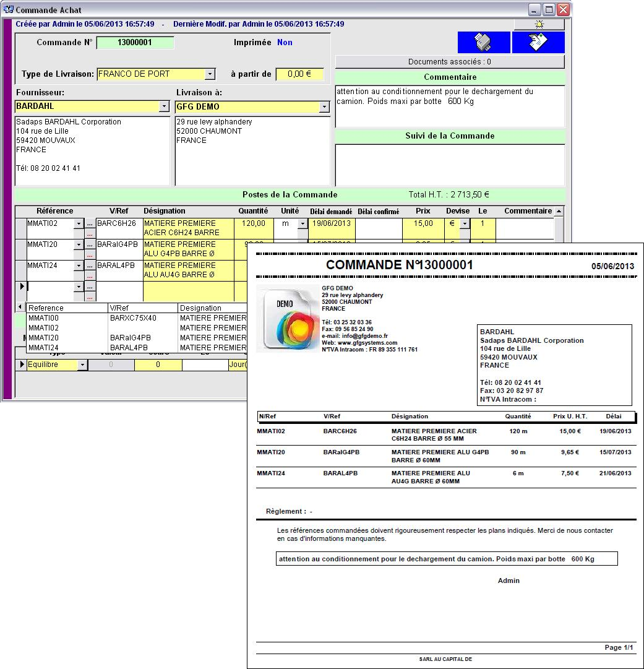Click the Commande Achat window title icon
This screenshot has width=644, height=669.
pos(8,9)
